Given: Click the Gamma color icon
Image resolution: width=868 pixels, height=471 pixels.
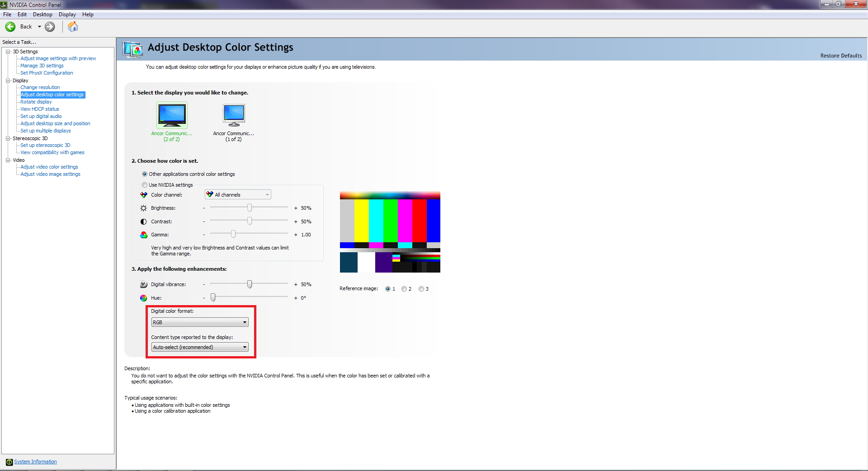Looking at the screenshot, I should 144,235.
